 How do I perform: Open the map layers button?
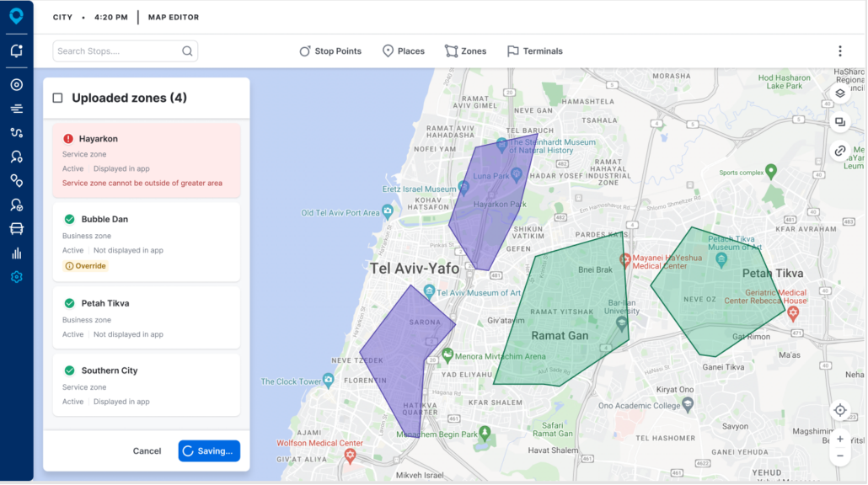pyautogui.click(x=839, y=93)
